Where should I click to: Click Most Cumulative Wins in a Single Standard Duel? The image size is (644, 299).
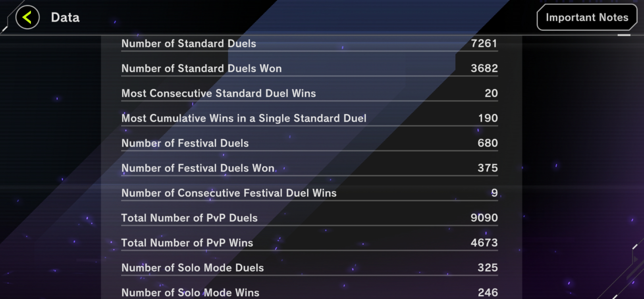[x=309, y=118]
